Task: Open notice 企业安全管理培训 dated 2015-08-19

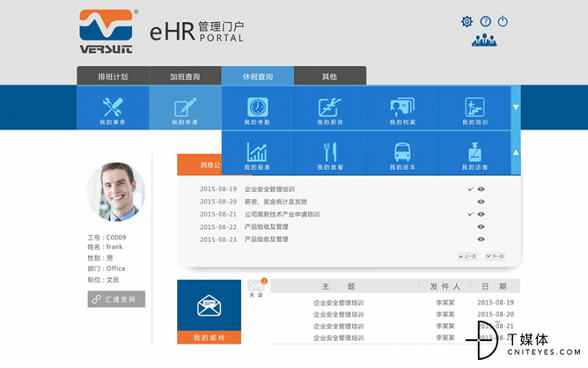Action: tap(269, 189)
